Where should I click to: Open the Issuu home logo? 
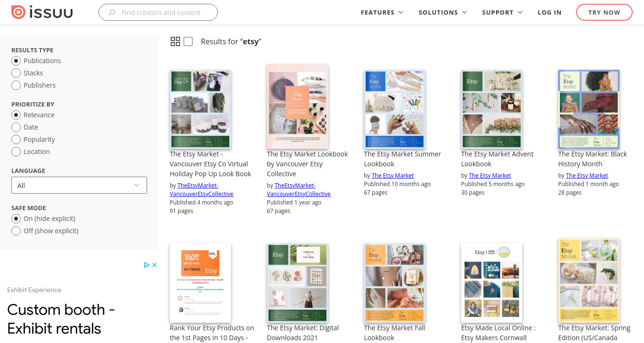pos(42,12)
